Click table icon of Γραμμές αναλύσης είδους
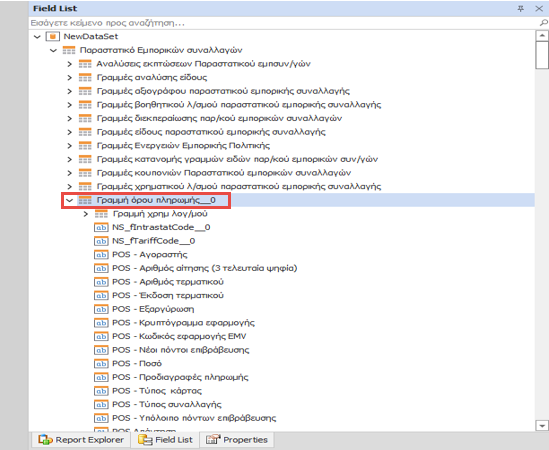549x450 pixels. 85,77
